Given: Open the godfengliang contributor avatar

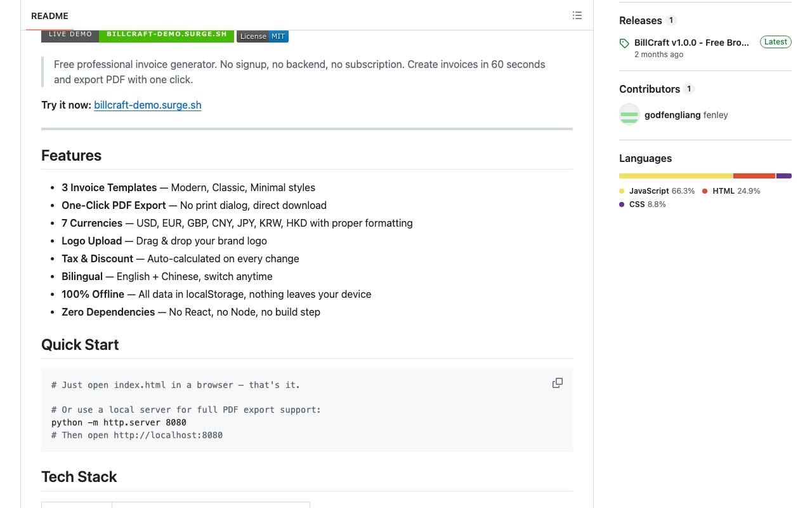Looking at the screenshot, I should (x=629, y=114).
